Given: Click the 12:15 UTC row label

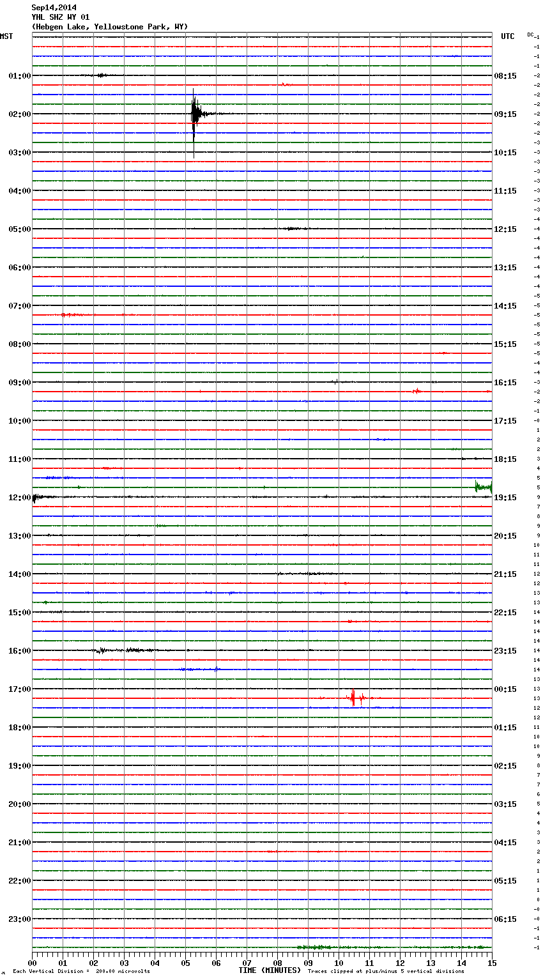Looking at the screenshot, I should [x=505, y=229].
